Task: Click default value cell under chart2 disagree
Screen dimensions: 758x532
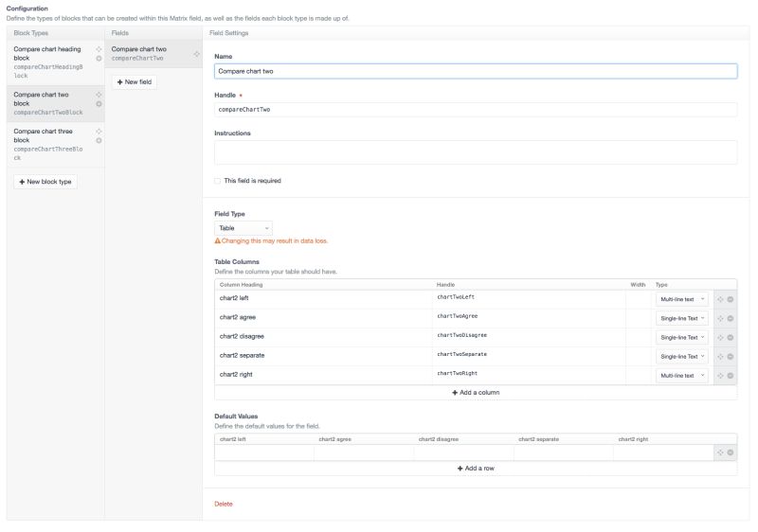Action: coord(464,452)
